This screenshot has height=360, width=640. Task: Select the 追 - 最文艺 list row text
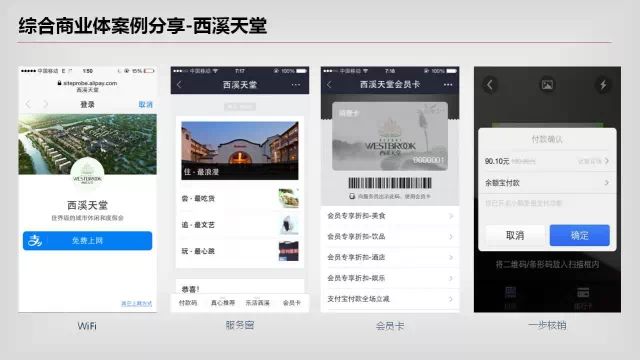(x=198, y=225)
